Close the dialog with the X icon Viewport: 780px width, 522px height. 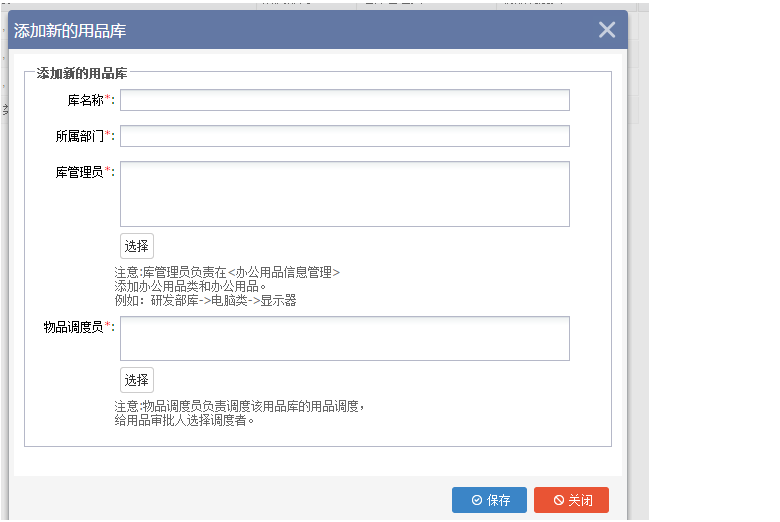pyautogui.click(x=606, y=30)
